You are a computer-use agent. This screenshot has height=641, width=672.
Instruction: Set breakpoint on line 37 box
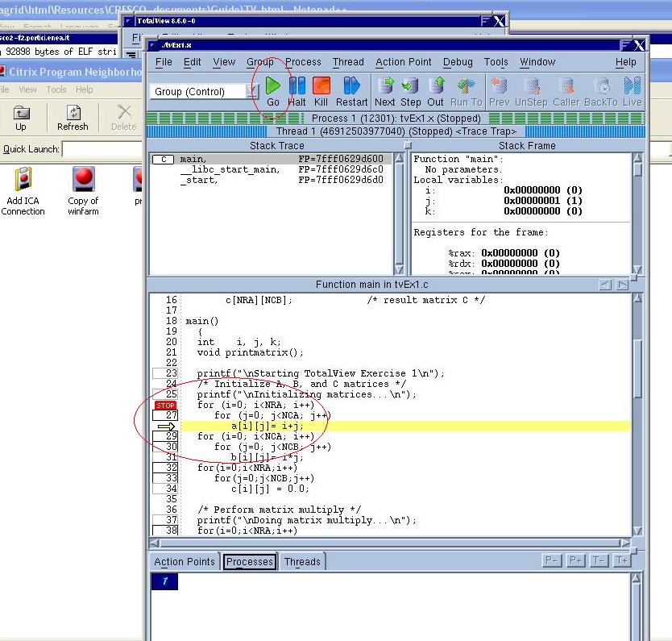coord(165,520)
